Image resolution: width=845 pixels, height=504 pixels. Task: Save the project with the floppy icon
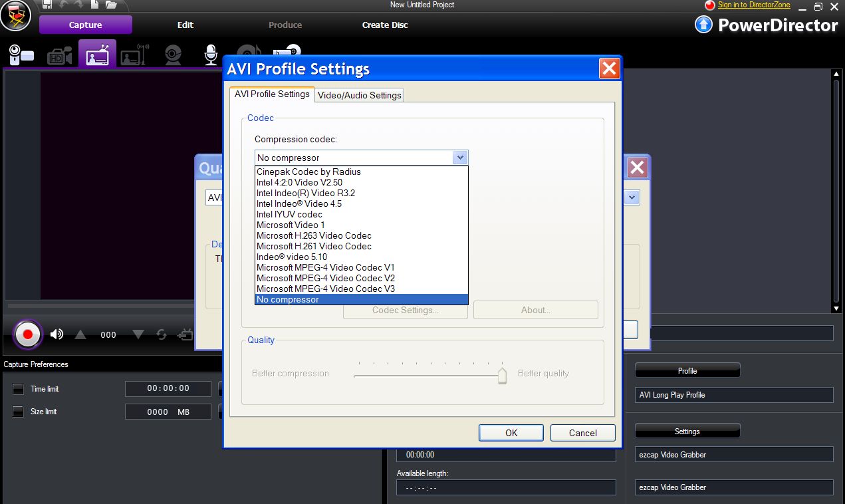click(x=47, y=5)
